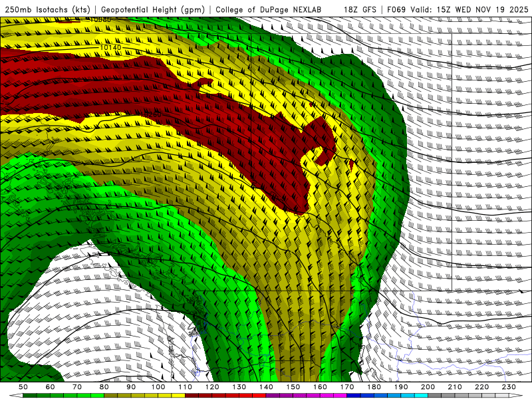Select the magenta swatch just before 170
Screen dimensions: 532x399
(x=340, y=396)
